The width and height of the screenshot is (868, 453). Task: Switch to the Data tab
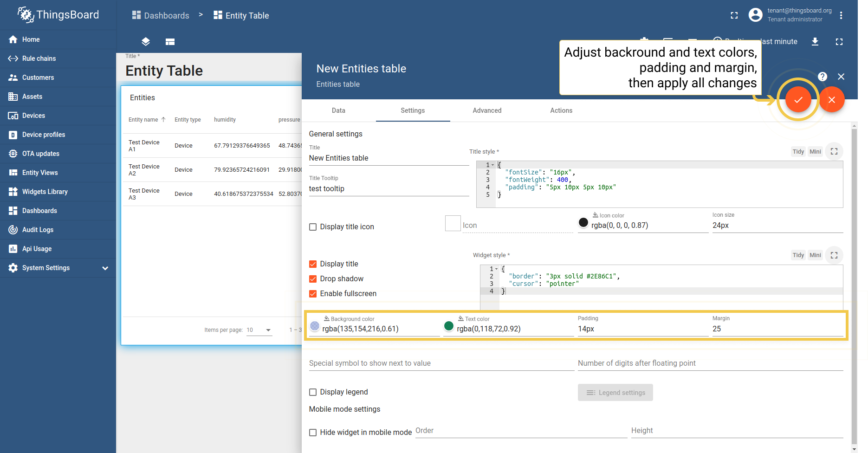click(x=338, y=110)
